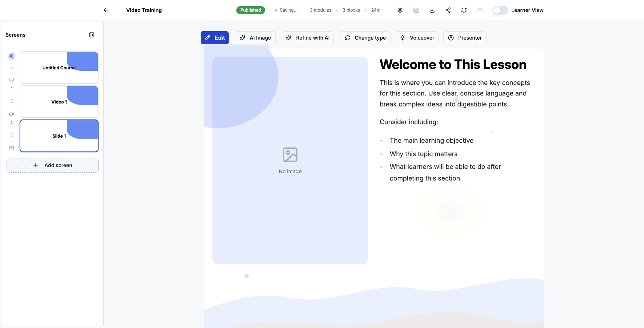Click the Published status badge
644x328 pixels.
click(251, 10)
